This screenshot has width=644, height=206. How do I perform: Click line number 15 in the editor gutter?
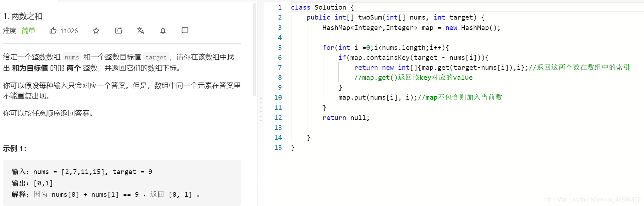tap(278, 148)
